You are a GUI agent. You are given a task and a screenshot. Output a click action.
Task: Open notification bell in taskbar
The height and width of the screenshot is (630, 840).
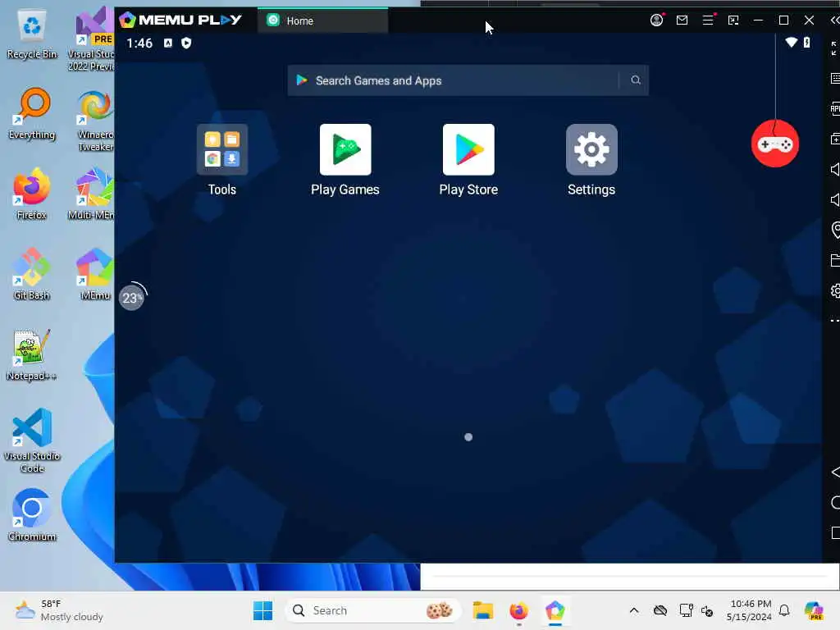784,610
